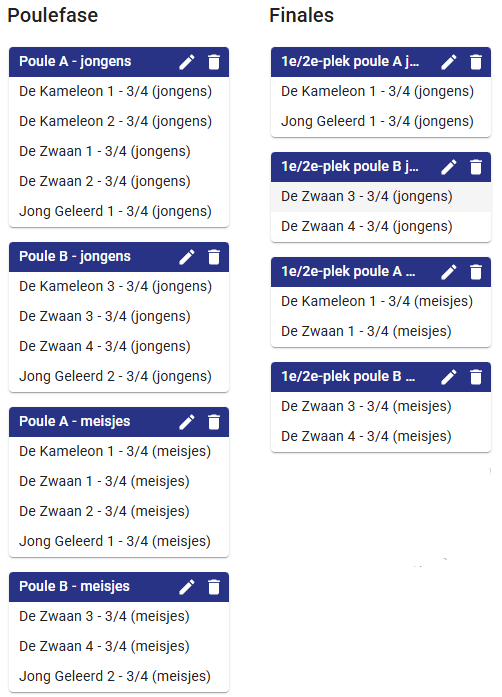Delete the 1e/2e-plek poule B jongens final
Screen dimensions: 502x697
tap(476, 167)
